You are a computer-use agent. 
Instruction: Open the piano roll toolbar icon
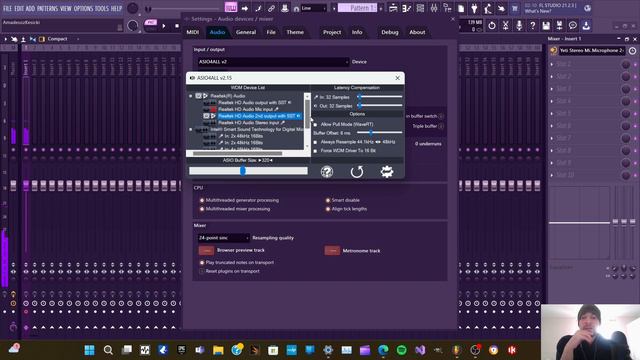click(x=407, y=8)
